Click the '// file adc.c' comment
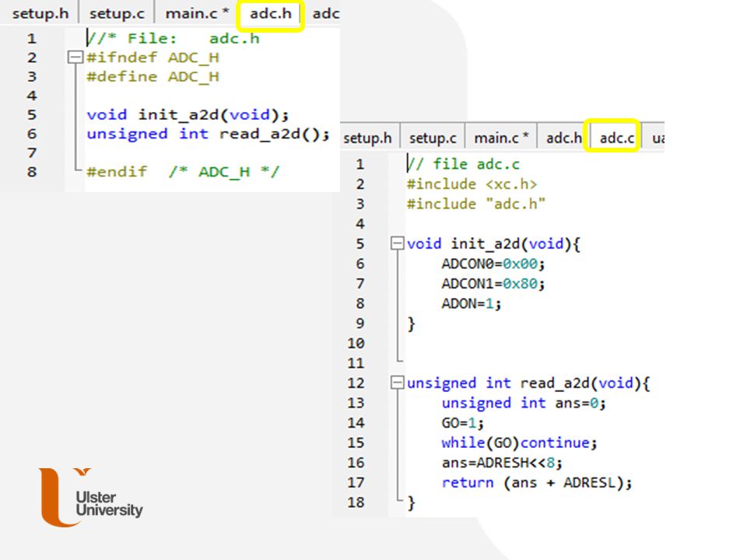This screenshot has width=747, height=560. tap(463, 164)
